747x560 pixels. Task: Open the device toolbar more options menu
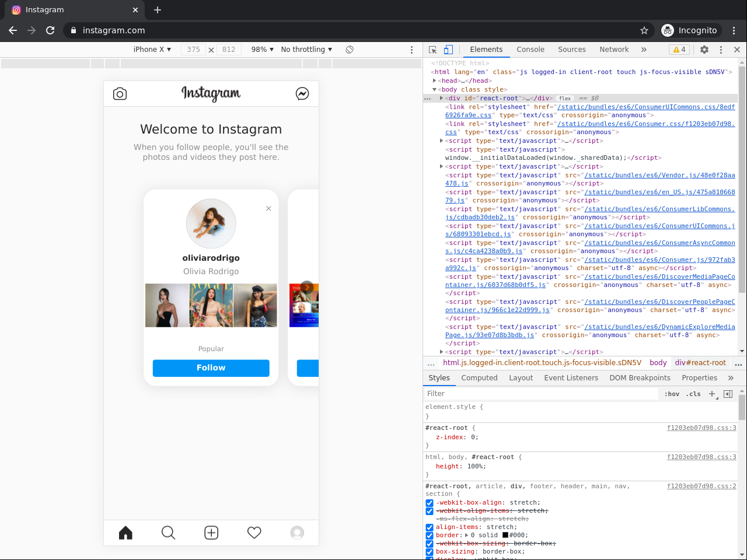pyautogui.click(x=411, y=50)
